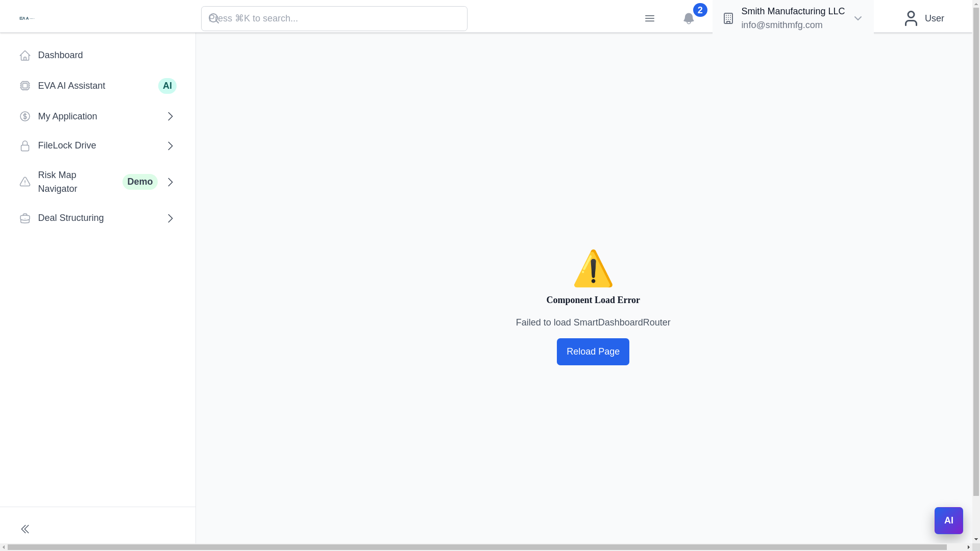Click the FileLock Drive lock icon

tap(25, 146)
